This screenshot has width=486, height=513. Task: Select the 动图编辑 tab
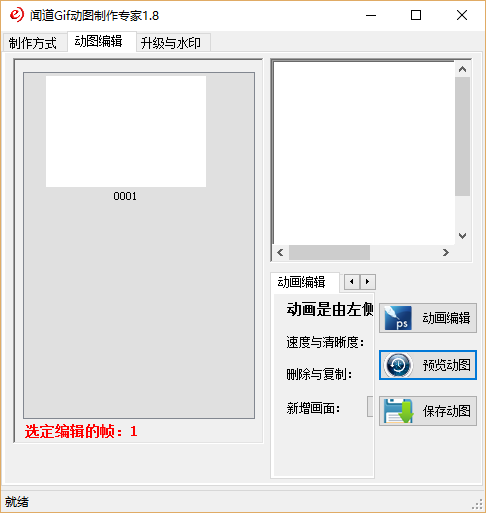point(99,42)
